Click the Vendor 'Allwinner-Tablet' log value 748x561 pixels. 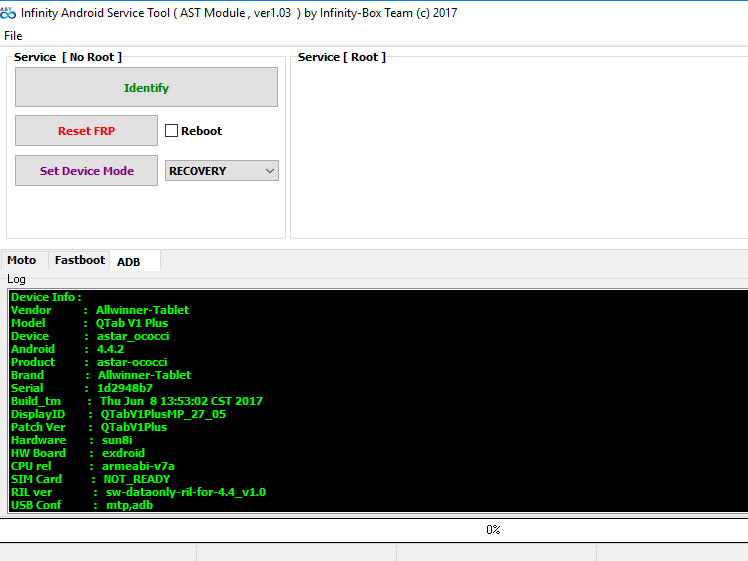coord(142,310)
